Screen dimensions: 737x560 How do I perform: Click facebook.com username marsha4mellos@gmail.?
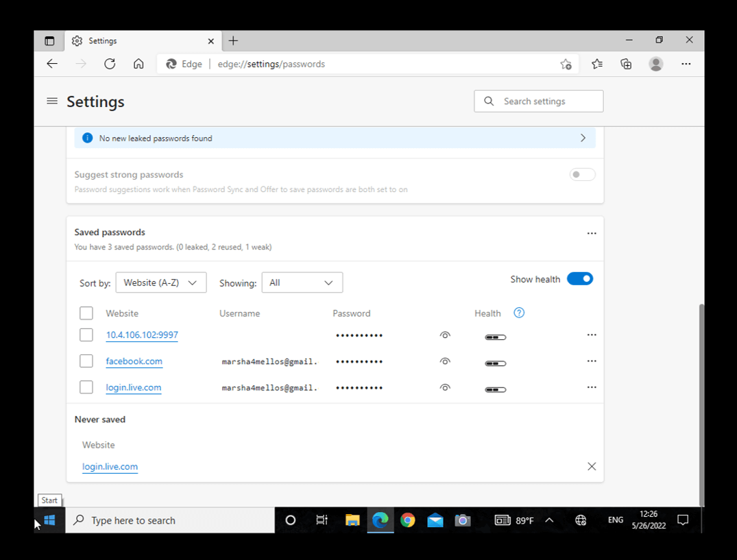tap(270, 361)
